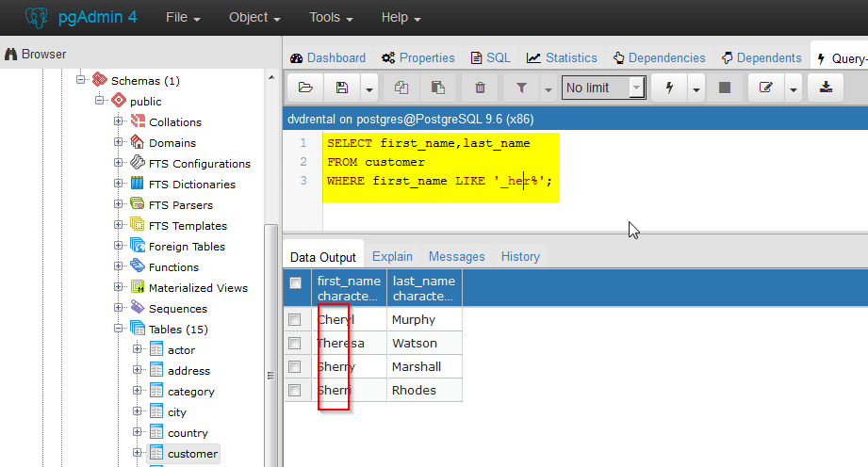Click the actor table icon

[156, 349]
